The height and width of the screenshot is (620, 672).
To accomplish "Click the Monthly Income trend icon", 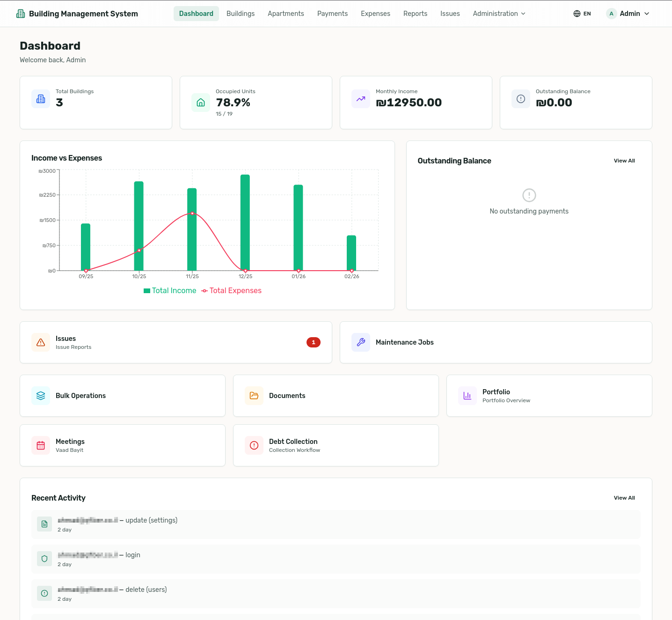I will 361,99.
